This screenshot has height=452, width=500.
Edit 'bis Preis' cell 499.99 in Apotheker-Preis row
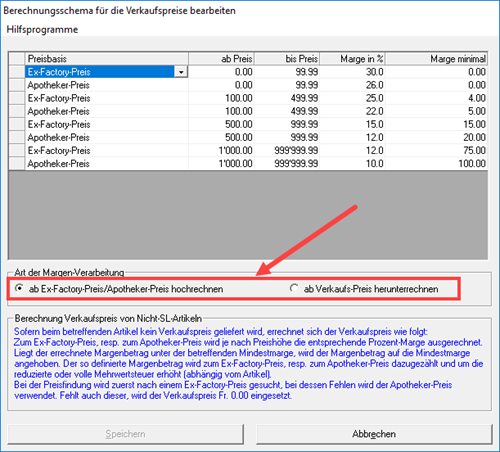[x=287, y=111]
